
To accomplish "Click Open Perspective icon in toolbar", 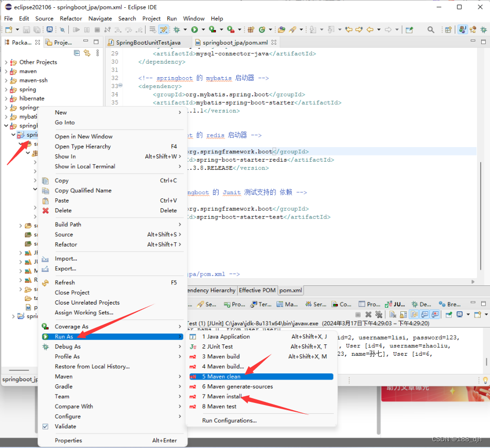I will click(x=448, y=30).
